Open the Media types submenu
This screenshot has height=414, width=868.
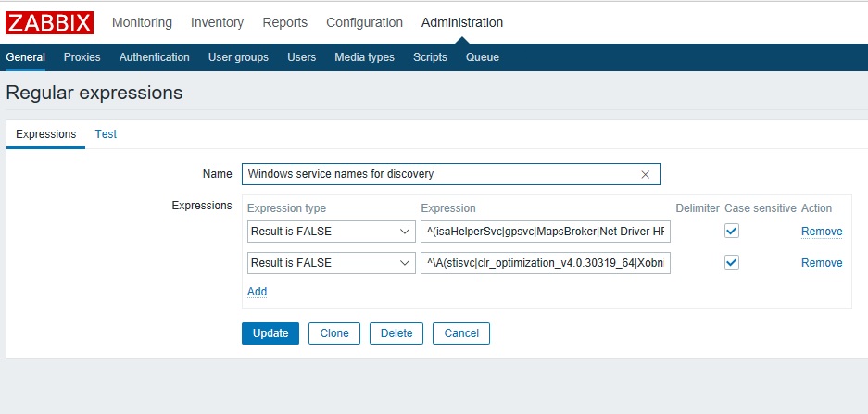[364, 57]
